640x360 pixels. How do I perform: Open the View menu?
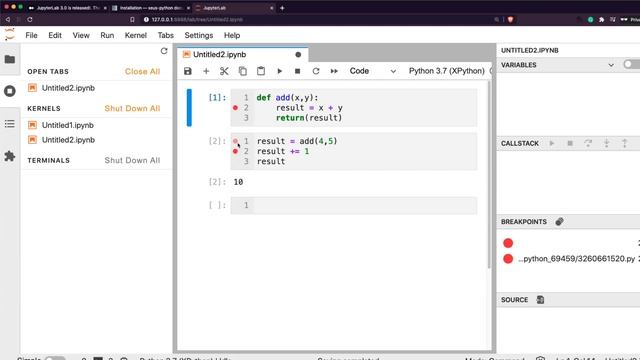pyautogui.click(x=81, y=36)
